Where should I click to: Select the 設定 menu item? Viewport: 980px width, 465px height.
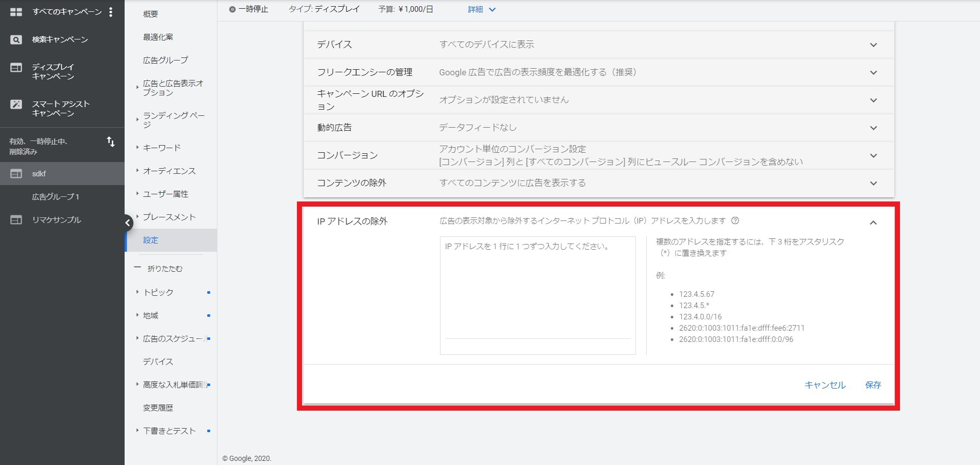(171, 240)
